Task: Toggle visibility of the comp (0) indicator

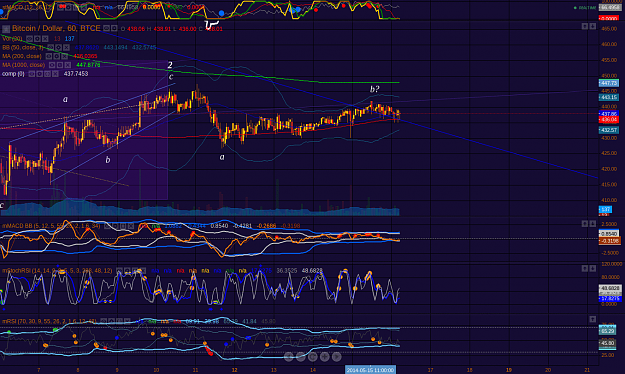Action: pos(31,74)
